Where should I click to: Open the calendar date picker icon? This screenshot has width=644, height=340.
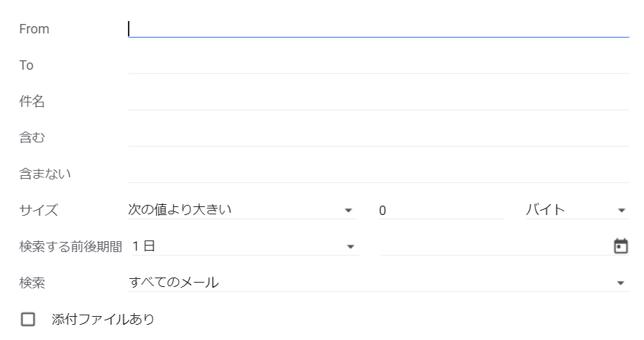click(621, 246)
